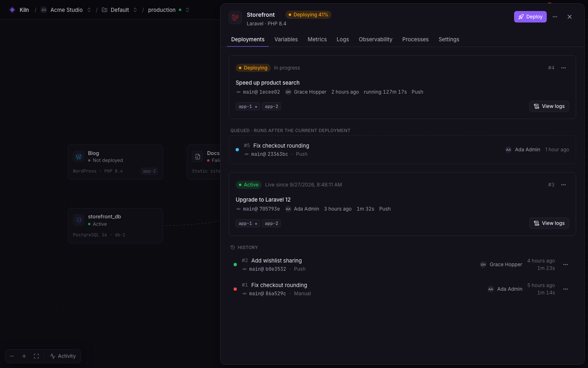Open the Acme Studio workspace switcher chevron
Viewport: 588px width, 368px height.
pyautogui.click(x=89, y=10)
